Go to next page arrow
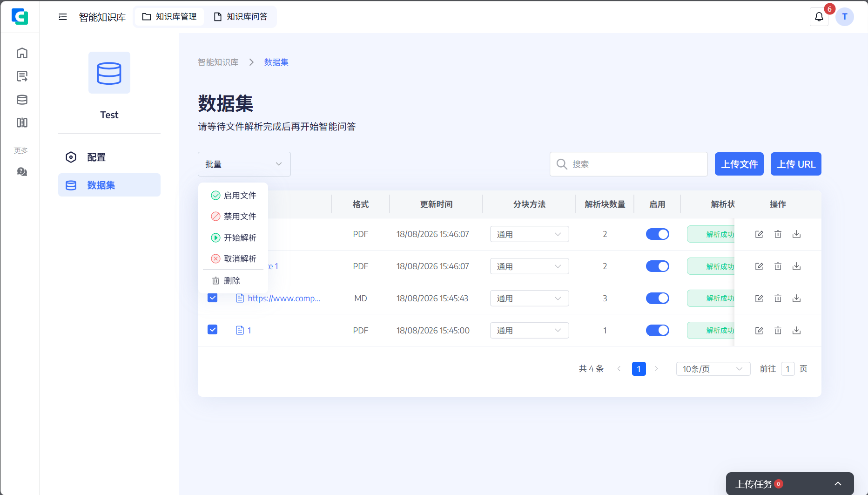868x495 pixels. coord(657,369)
